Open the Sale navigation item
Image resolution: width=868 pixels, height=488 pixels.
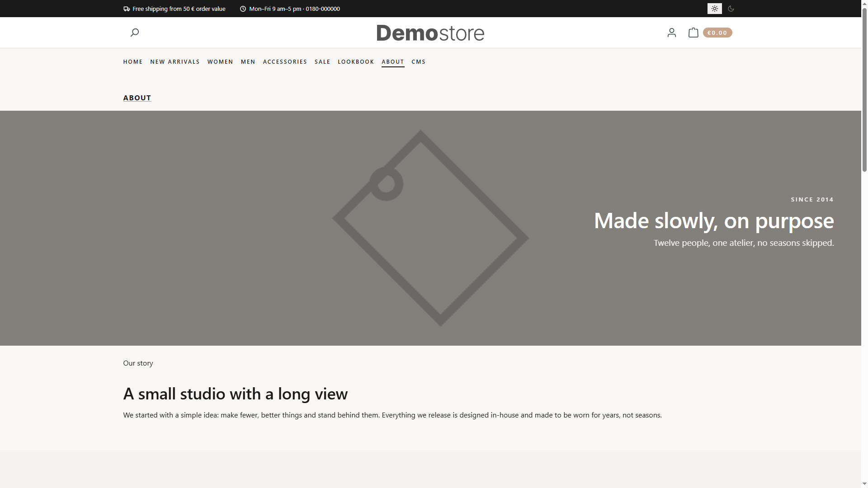click(x=322, y=62)
